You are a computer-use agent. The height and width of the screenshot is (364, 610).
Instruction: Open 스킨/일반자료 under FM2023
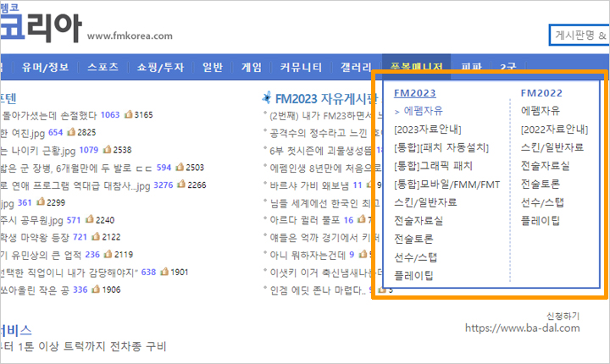click(x=425, y=202)
